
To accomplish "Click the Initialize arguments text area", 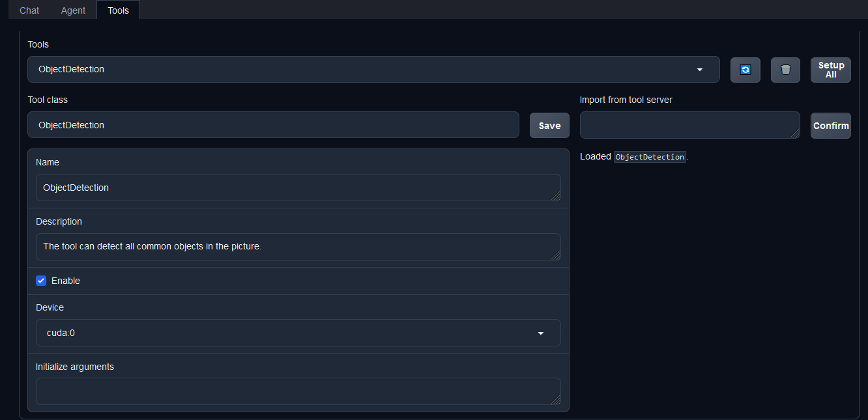I will [298, 391].
